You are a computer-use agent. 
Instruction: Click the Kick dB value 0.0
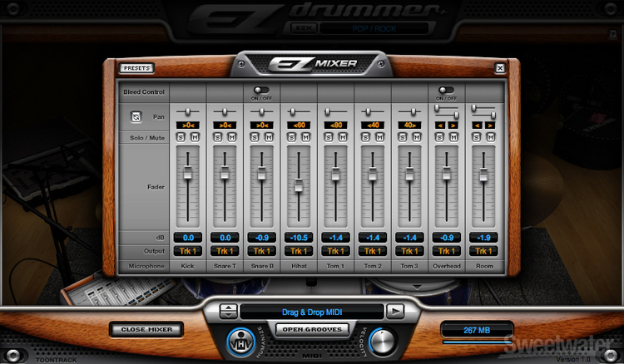188,238
